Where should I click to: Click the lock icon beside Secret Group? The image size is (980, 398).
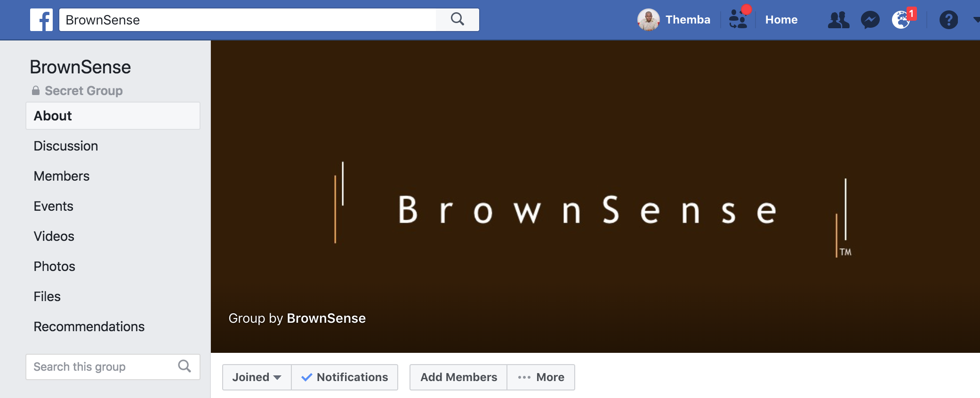point(36,90)
